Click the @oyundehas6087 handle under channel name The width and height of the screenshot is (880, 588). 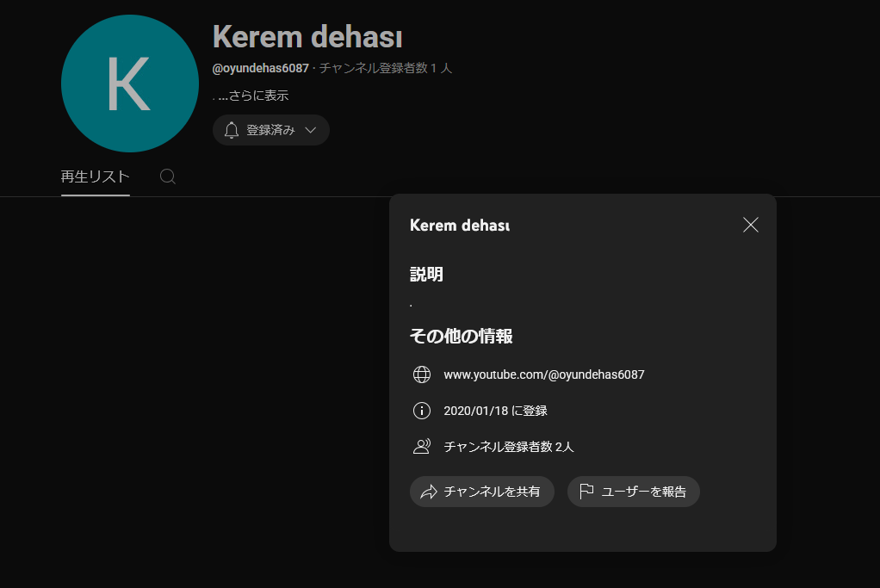tap(260, 69)
